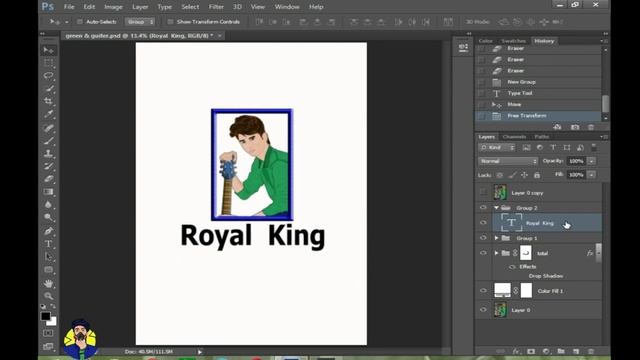Viewport: 640px width, 360px height.
Task: Click the background color swatch
Action: tap(53, 322)
